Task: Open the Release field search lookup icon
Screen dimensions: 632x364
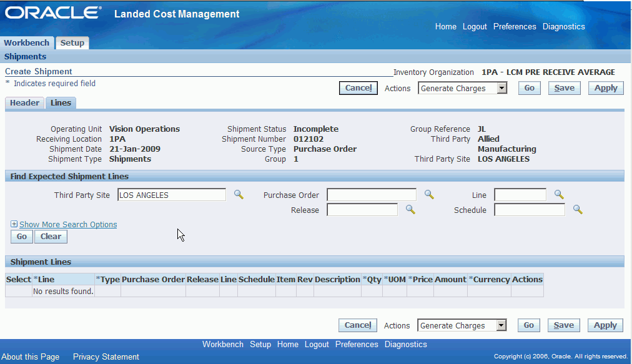Action: 410,210
